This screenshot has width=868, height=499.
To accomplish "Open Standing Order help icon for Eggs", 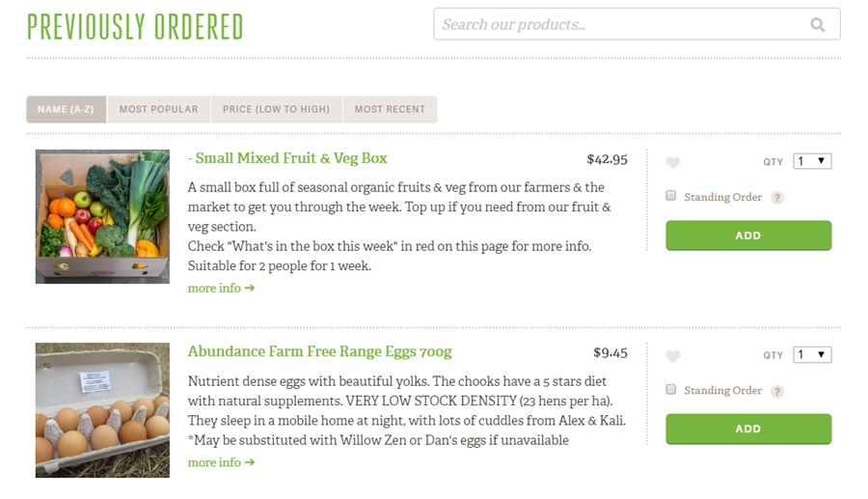I will coord(777,391).
